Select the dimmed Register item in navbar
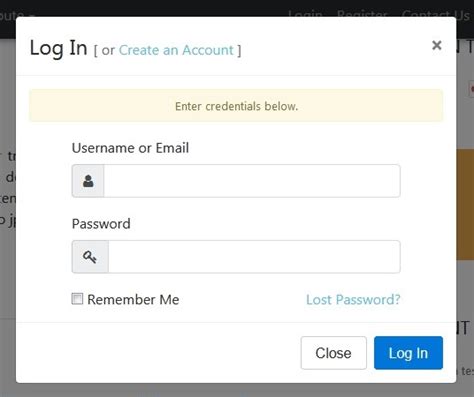 [x=362, y=15]
